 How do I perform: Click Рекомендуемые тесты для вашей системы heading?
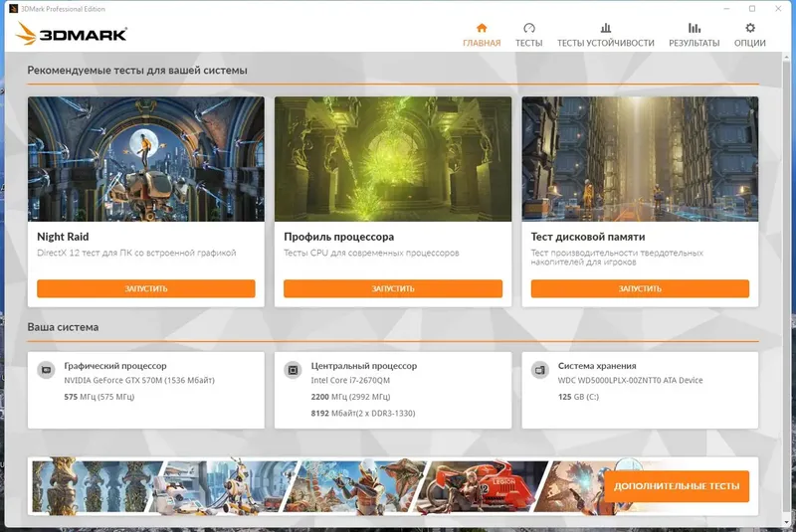137,71
